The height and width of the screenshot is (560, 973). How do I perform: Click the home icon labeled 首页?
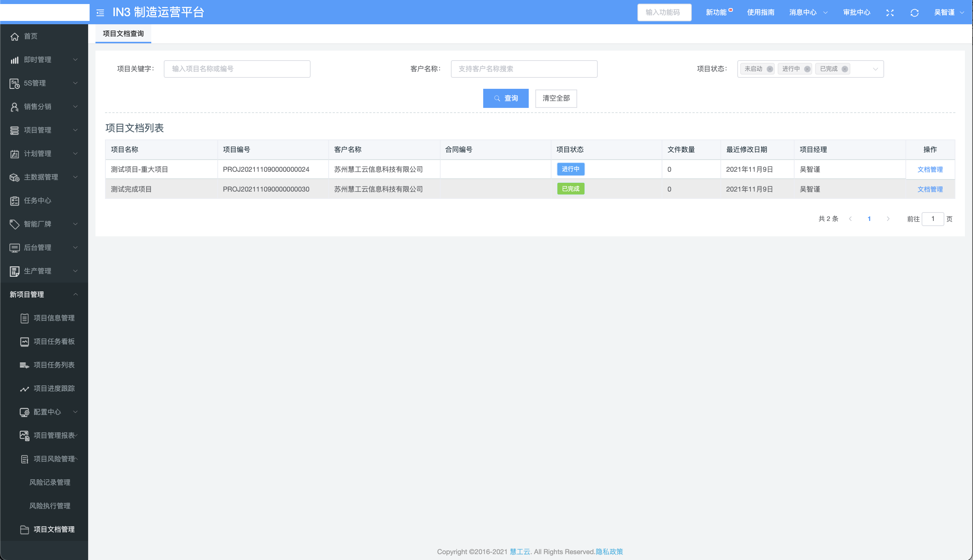click(15, 36)
